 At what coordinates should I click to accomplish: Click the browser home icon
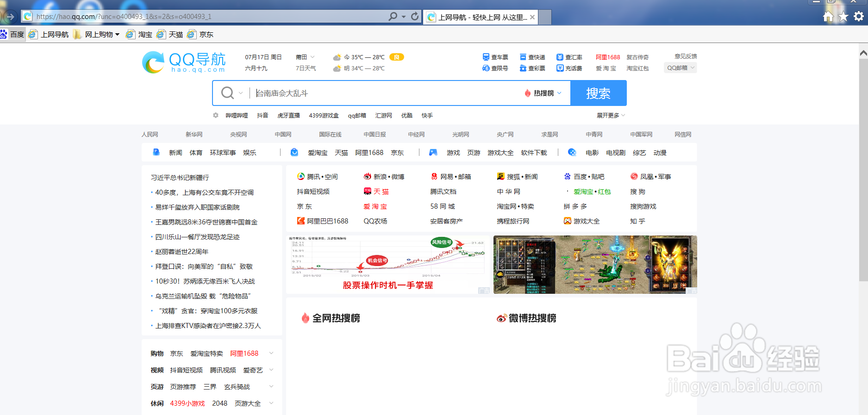pos(828,17)
